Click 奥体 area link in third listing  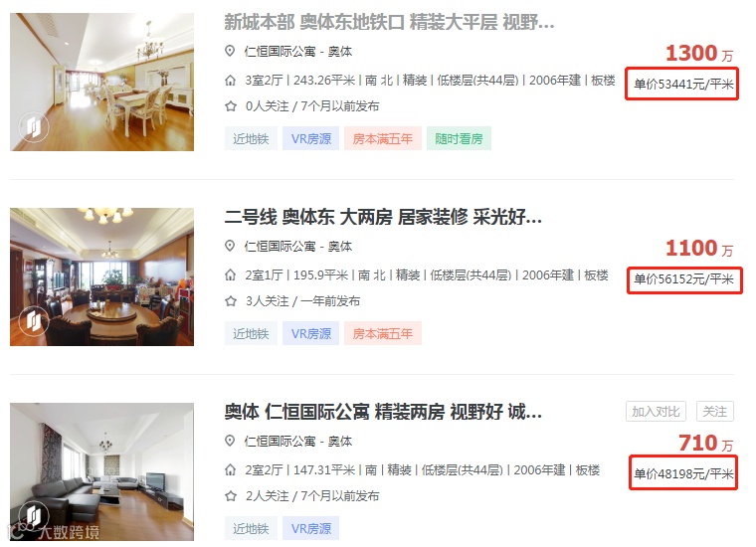[340, 441]
